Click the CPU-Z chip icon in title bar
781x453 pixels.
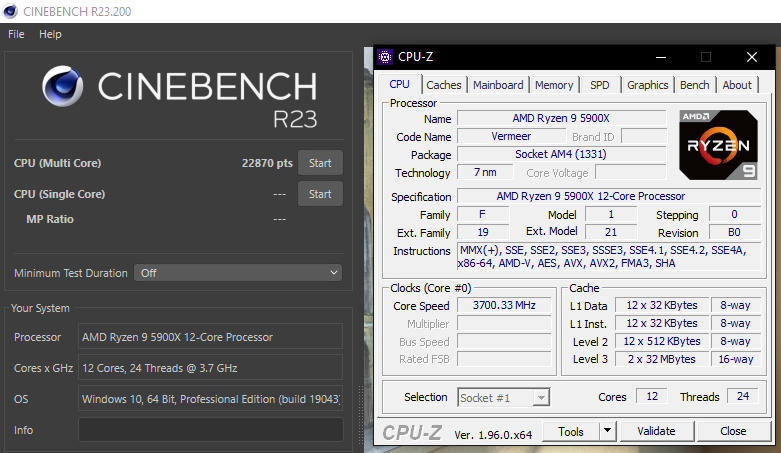click(385, 57)
